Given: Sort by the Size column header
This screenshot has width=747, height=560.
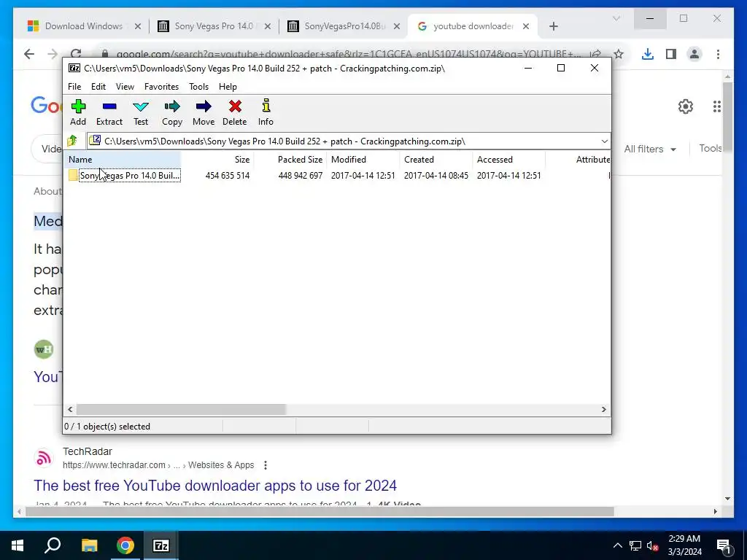Looking at the screenshot, I should click(217, 160).
